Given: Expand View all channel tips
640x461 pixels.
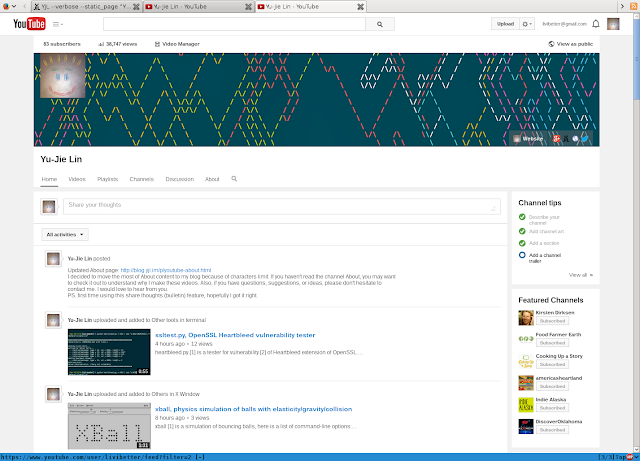Looking at the screenshot, I should coord(581,275).
